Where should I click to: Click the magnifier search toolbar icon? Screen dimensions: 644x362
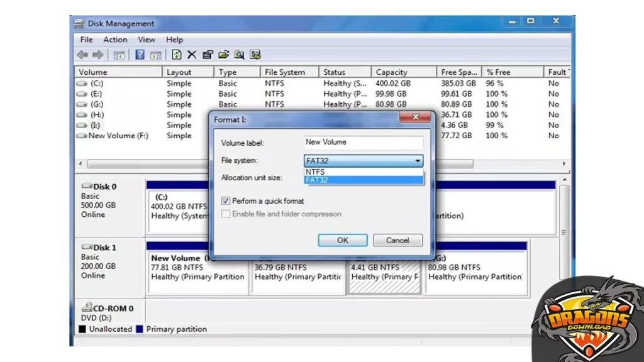point(239,55)
